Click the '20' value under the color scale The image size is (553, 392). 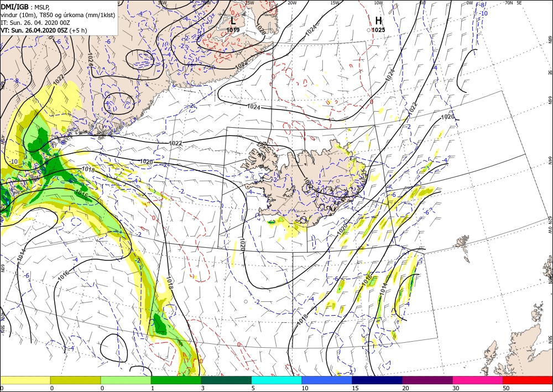tap(405, 388)
